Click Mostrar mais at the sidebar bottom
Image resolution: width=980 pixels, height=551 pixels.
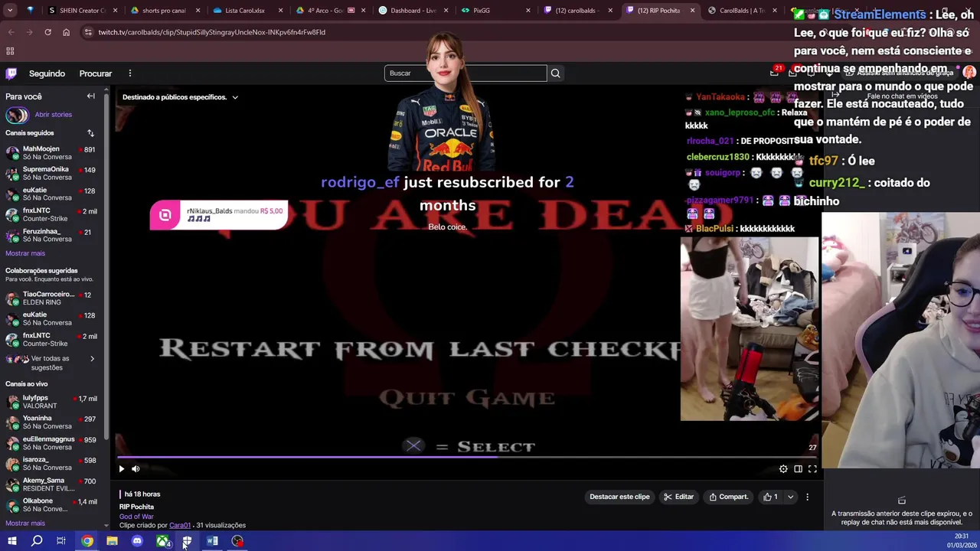[x=25, y=523]
